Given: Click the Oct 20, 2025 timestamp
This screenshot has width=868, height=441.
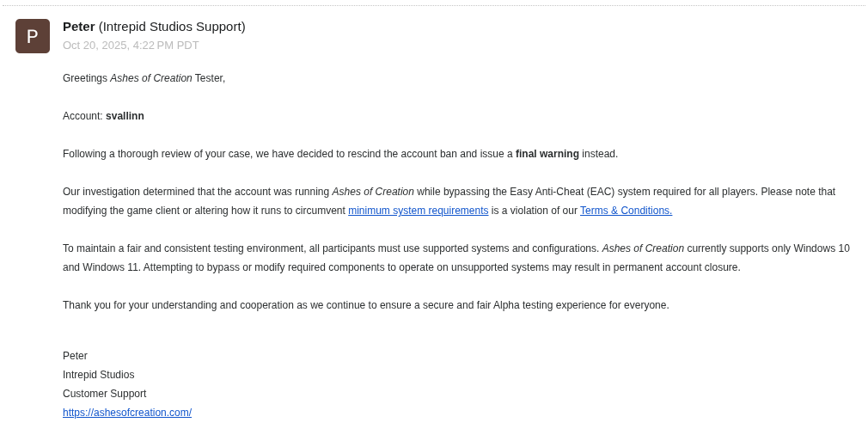Looking at the screenshot, I should coord(131,46).
